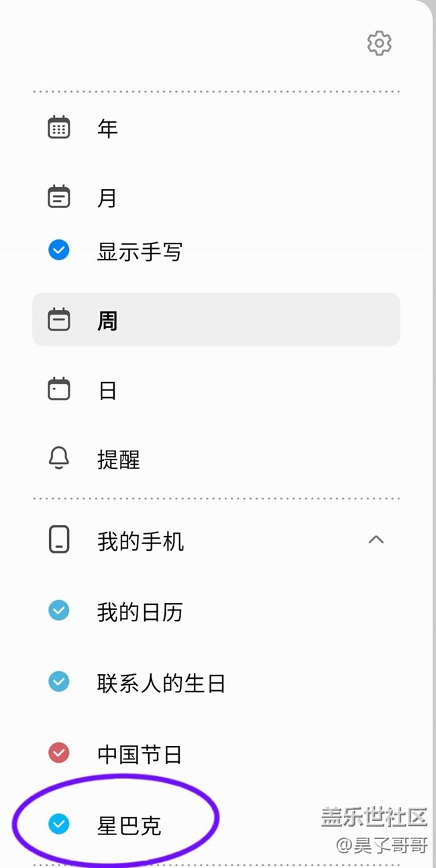The image size is (436, 868).
Task: Click the 星巴克 calendar label
Action: pyautogui.click(x=129, y=825)
